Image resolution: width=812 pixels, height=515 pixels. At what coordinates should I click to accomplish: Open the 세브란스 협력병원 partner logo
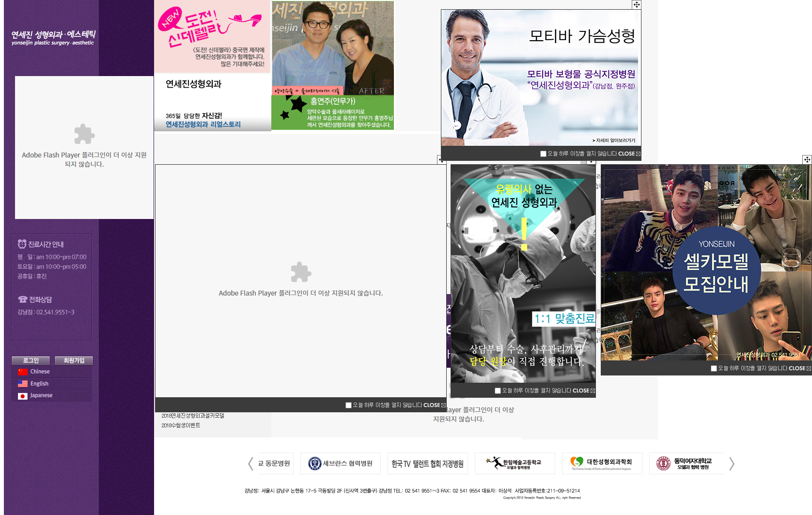341,463
